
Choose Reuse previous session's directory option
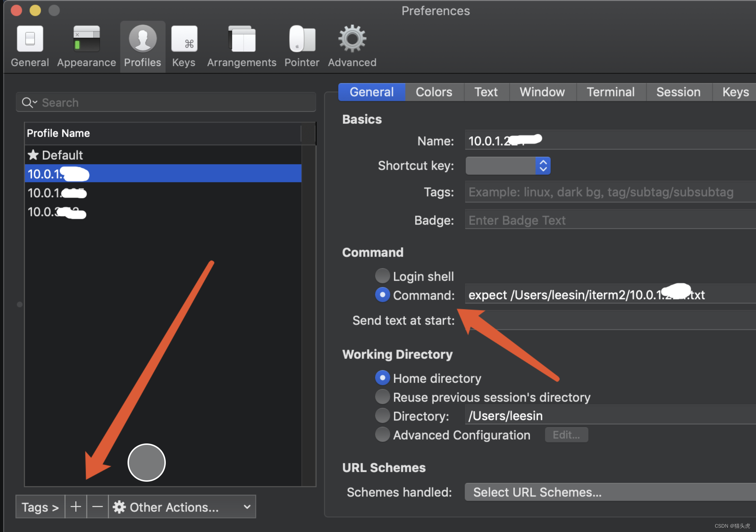point(383,397)
